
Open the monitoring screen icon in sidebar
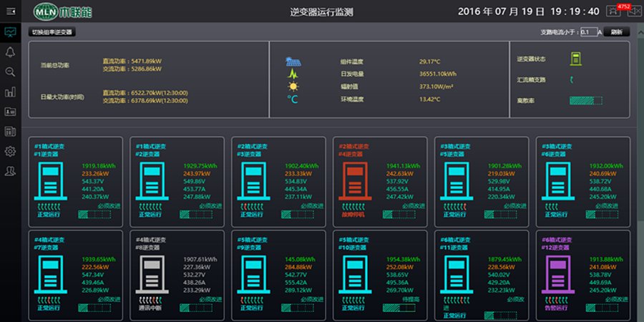[10, 32]
